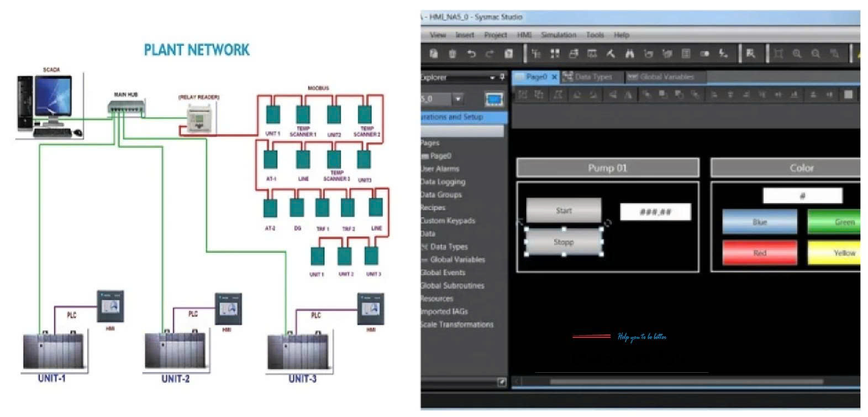868x417 pixels.
Task: Click the HMI device screen icon in Explorer
Action: [x=494, y=100]
